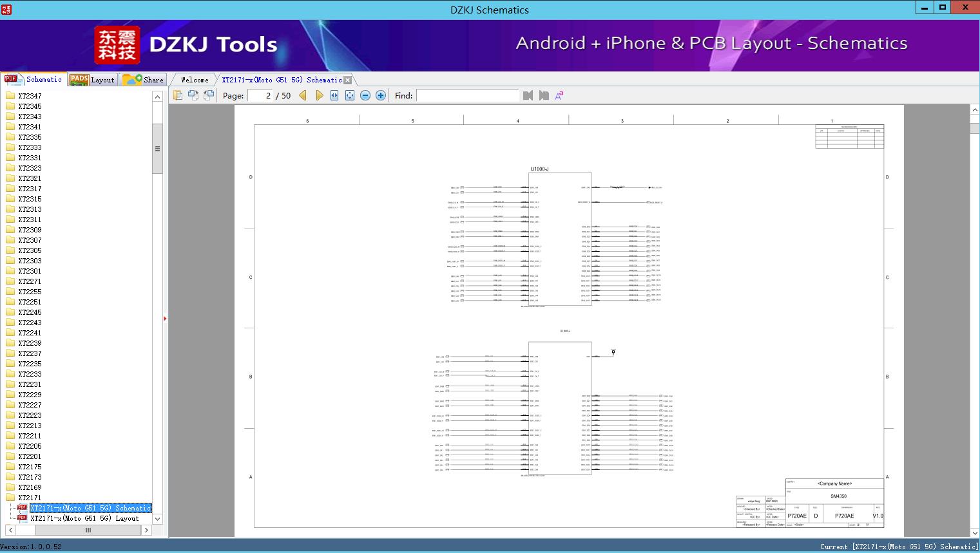Image resolution: width=980 pixels, height=553 pixels.
Task: Expand the XT2347 folder
Action: [30, 96]
